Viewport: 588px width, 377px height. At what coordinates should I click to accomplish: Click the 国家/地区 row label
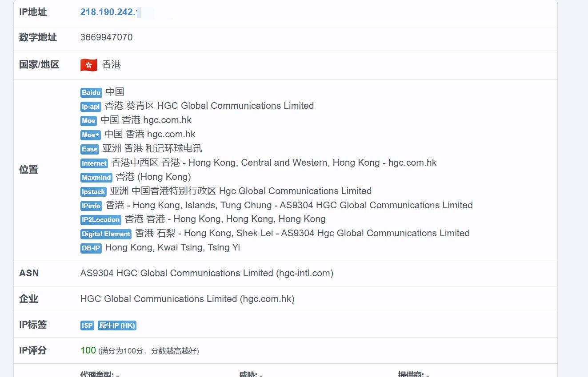tap(39, 64)
